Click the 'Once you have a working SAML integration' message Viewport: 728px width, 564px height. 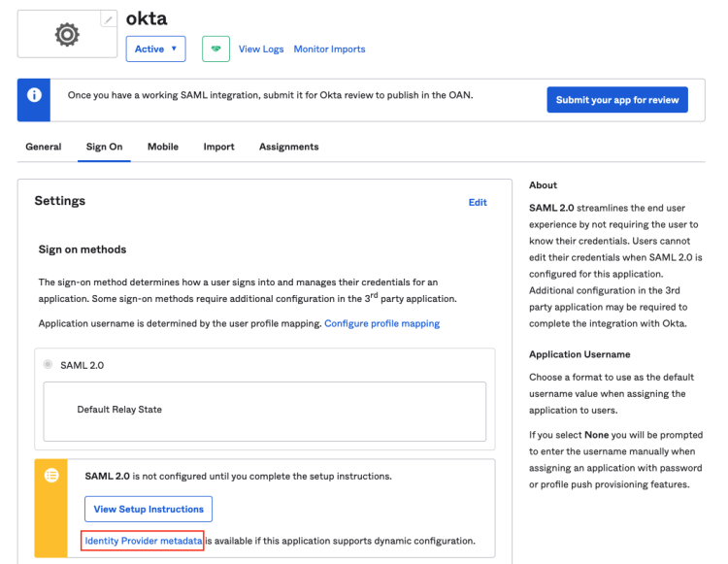coord(270,95)
